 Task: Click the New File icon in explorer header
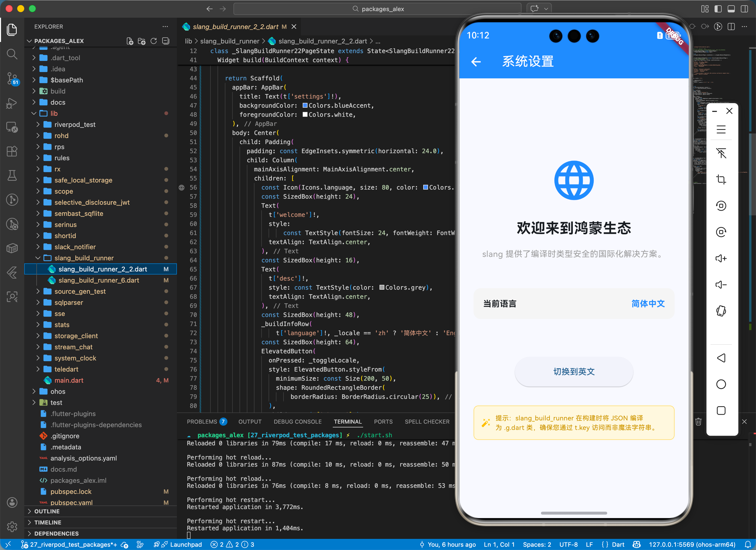130,41
